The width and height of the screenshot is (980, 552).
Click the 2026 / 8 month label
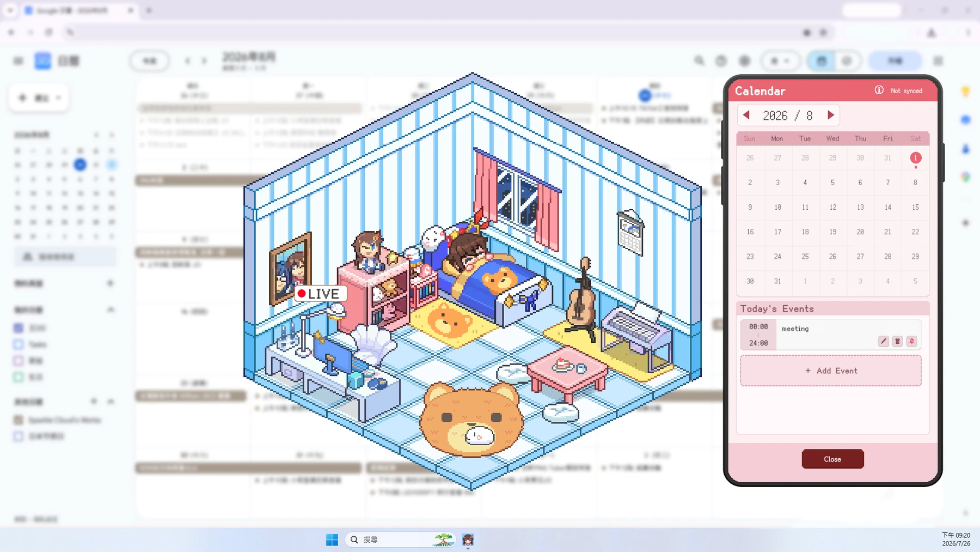click(x=788, y=116)
